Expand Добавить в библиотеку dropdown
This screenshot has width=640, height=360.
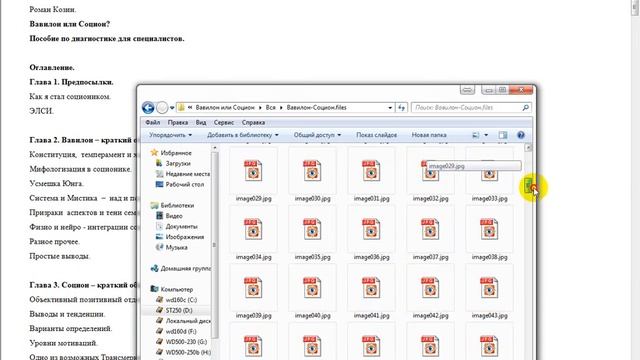tap(242, 135)
